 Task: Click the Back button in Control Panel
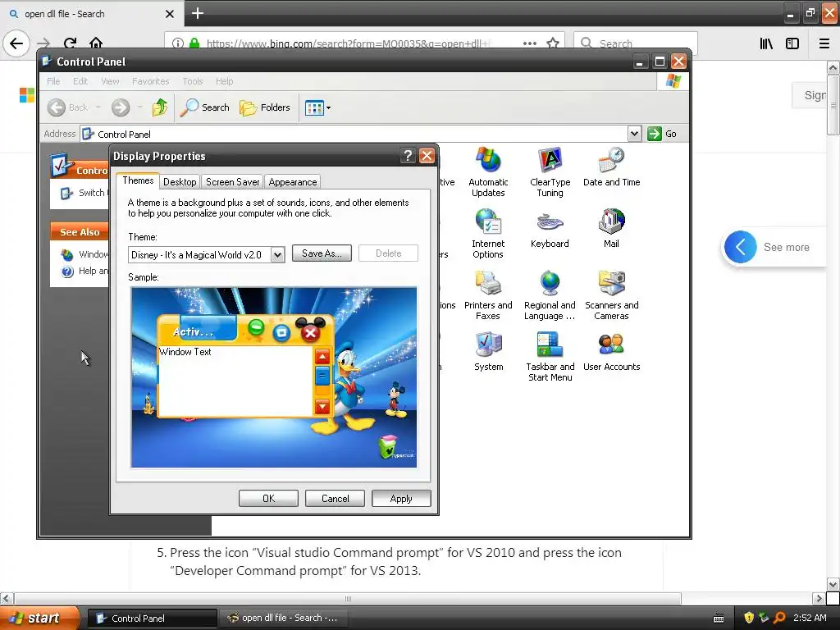pos(68,107)
